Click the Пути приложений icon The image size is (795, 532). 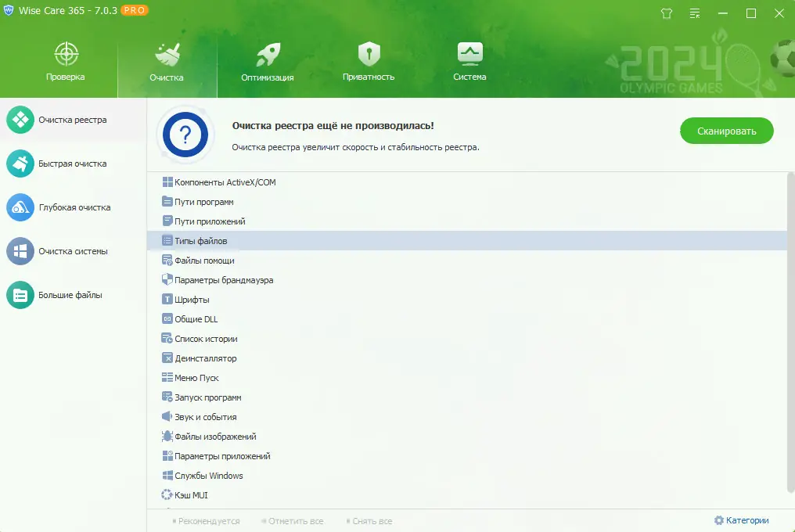coord(167,221)
